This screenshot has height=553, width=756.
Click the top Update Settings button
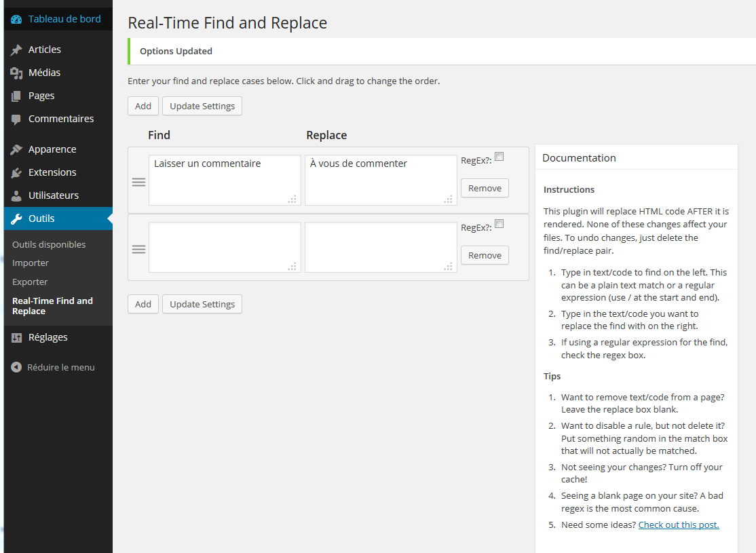pyautogui.click(x=202, y=106)
